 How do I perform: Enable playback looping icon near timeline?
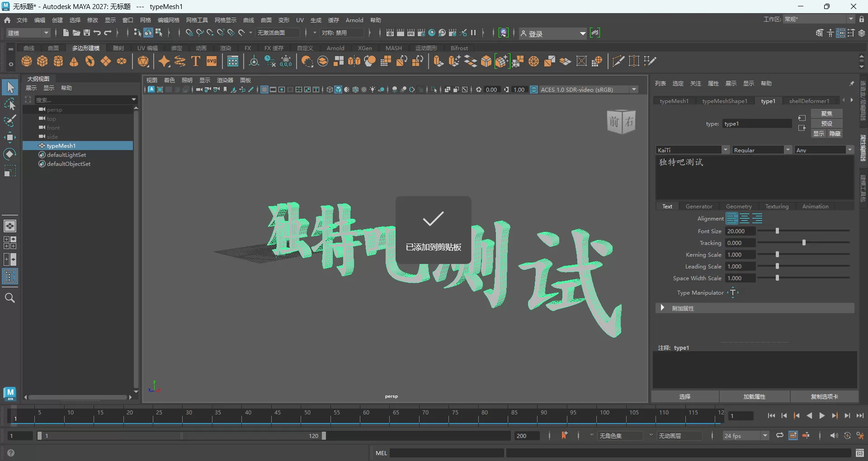(x=779, y=435)
